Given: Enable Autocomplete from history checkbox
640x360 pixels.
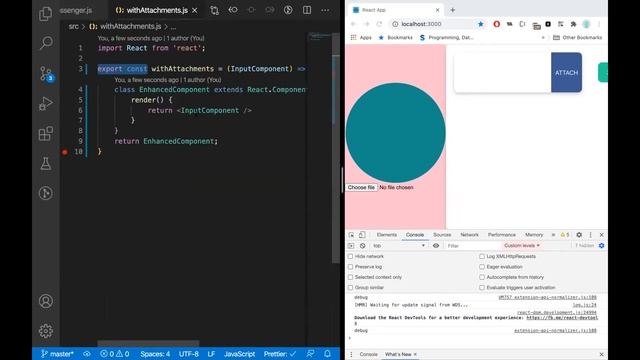Looking at the screenshot, I should click(482, 277).
